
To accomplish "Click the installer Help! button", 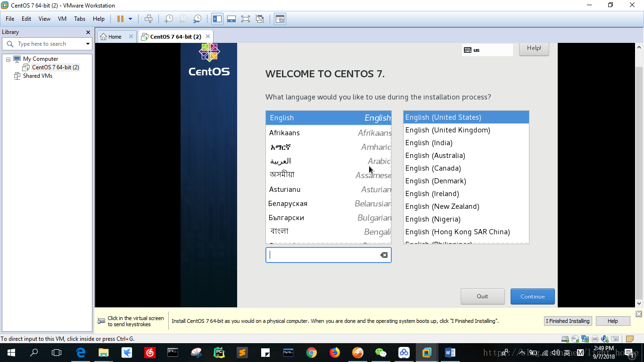I will 534,48.
